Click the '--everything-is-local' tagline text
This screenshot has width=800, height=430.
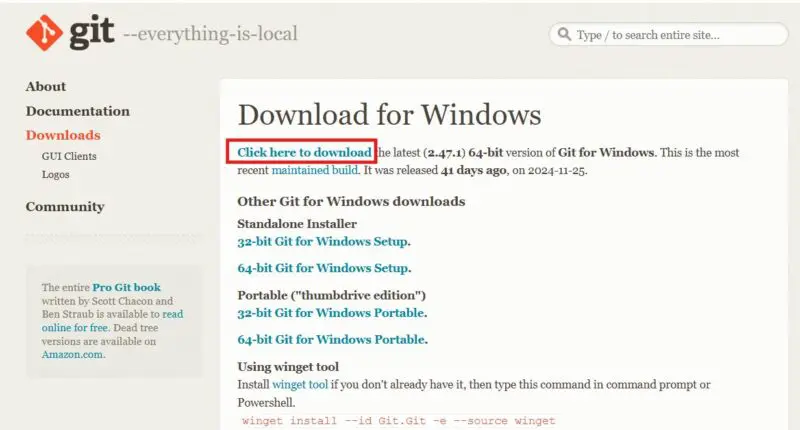tap(210, 34)
